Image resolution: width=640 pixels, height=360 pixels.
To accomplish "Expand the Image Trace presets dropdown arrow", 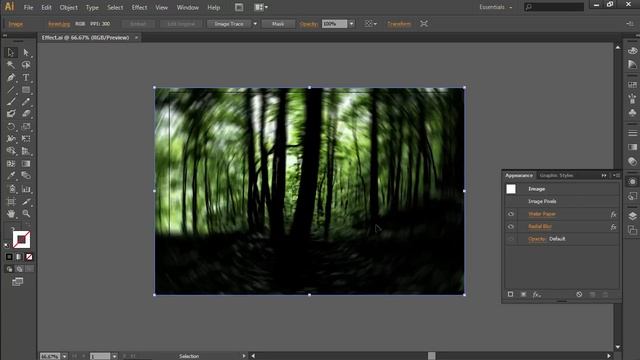I will coord(255,24).
